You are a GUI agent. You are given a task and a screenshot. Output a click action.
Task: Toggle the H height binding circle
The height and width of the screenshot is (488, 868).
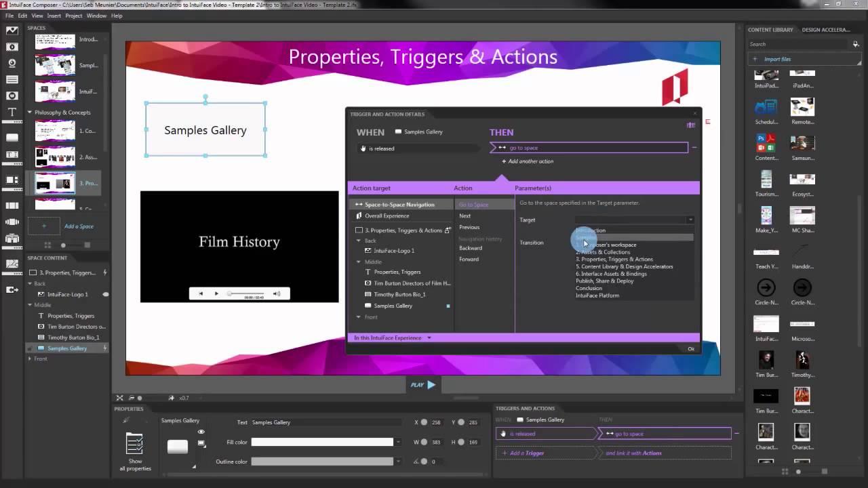click(461, 442)
